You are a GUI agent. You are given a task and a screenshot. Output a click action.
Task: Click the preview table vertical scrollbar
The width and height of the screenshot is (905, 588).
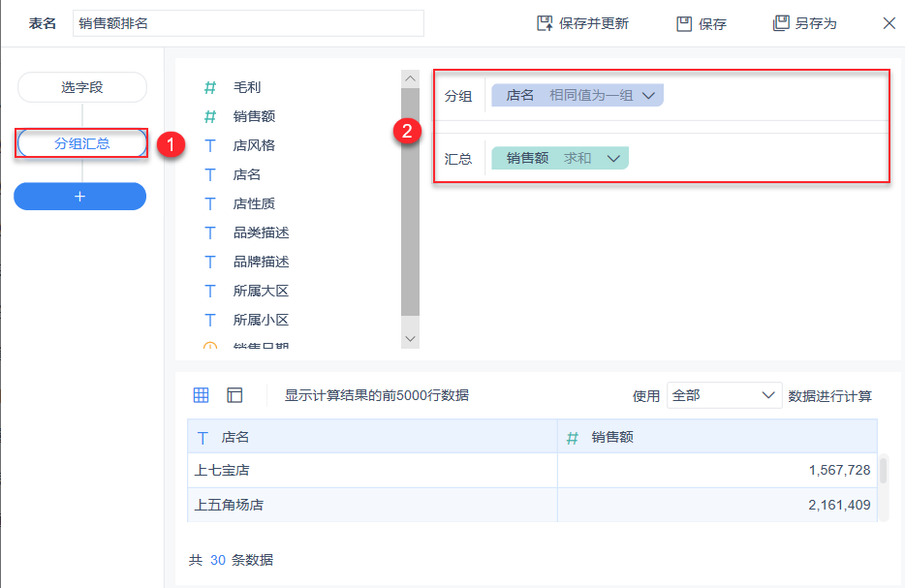click(883, 470)
